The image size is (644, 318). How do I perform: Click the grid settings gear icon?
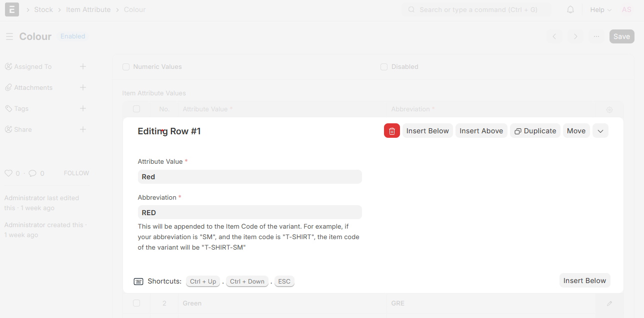(x=609, y=109)
